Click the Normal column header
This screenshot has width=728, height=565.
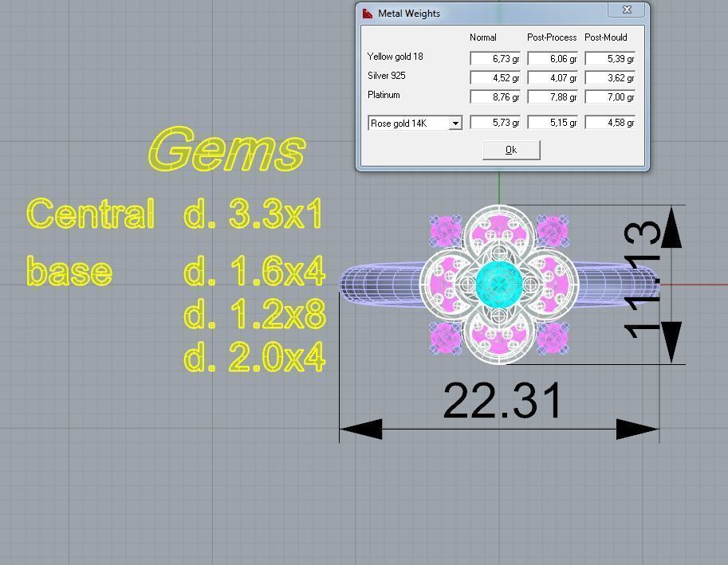(483, 37)
